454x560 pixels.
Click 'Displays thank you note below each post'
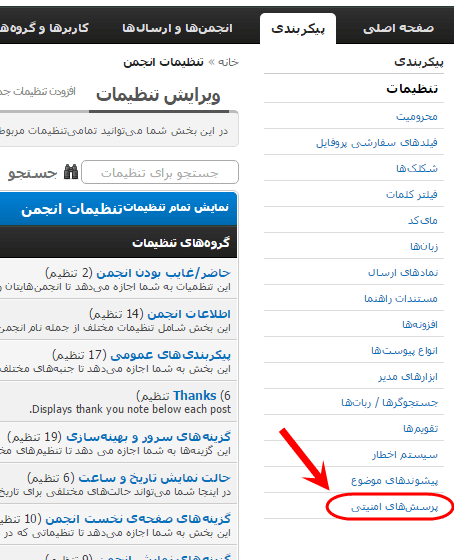tap(130, 409)
